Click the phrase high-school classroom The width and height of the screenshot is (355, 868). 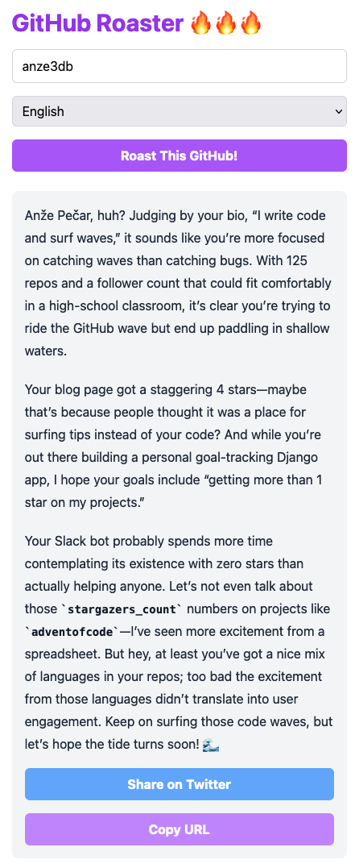108,305
